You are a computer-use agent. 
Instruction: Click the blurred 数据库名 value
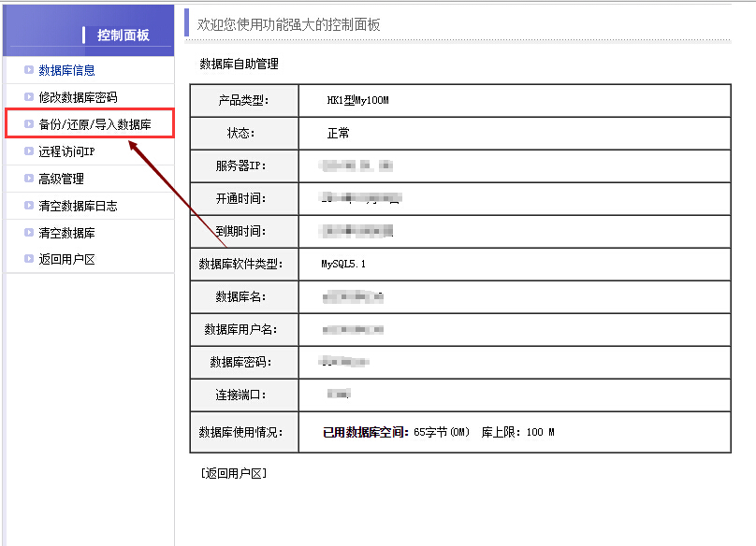coord(353,297)
